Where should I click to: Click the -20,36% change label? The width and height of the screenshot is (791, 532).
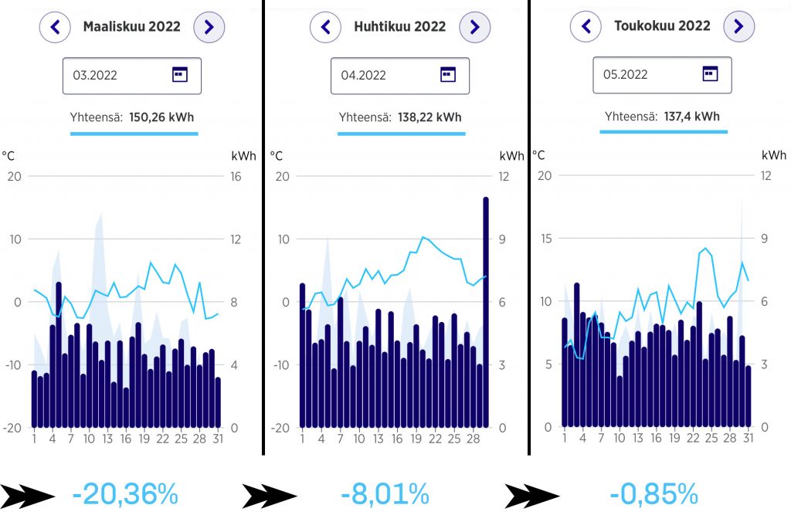pyautogui.click(x=125, y=493)
